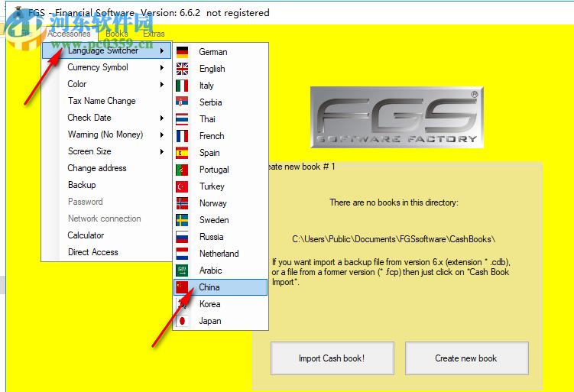Click the Italy flag icon
Image resolution: width=574 pixels, height=392 pixels.
click(x=182, y=86)
